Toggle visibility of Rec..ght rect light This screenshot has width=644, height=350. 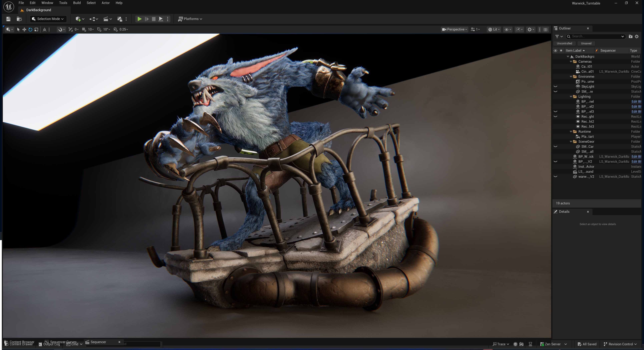(x=555, y=117)
